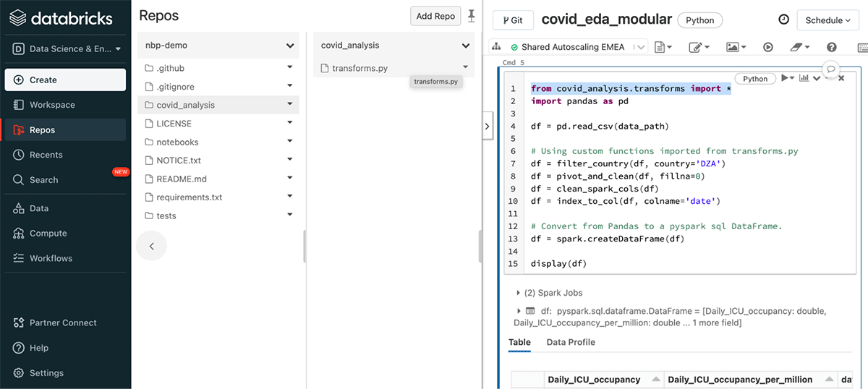Sort by Daily_ICU_occupancy column header

pyautogui.click(x=594, y=380)
